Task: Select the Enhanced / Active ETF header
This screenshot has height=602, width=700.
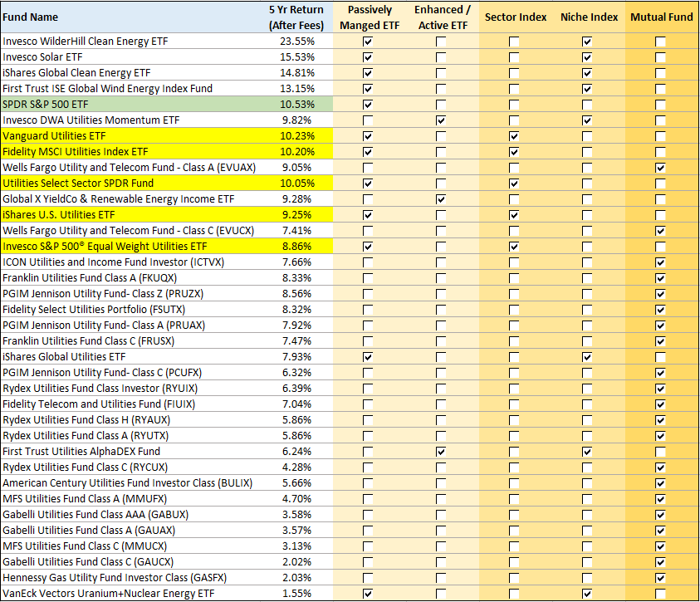Action: coord(443,17)
